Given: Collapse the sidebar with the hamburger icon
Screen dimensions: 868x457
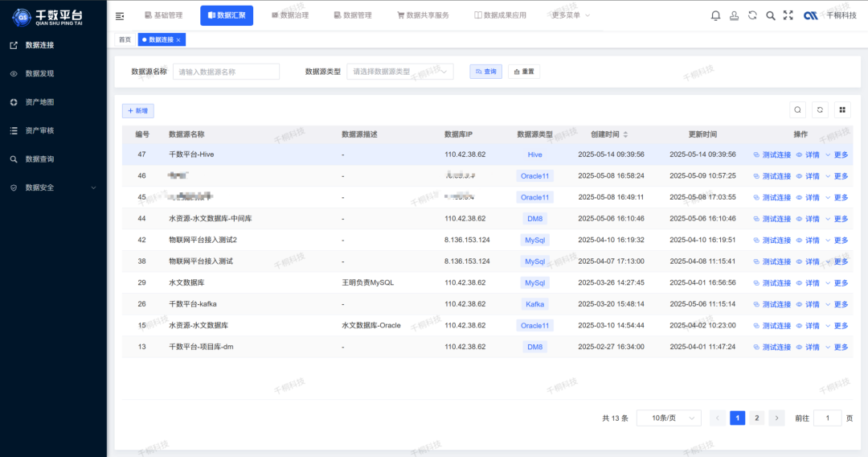Looking at the screenshot, I should click(x=120, y=16).
